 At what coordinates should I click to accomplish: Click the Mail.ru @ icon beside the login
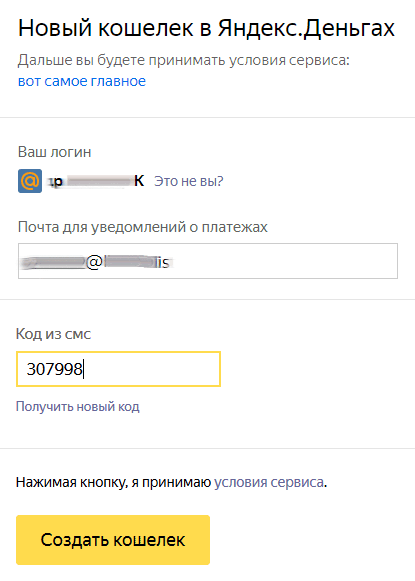pyautogui.click(x=30, y=181)
